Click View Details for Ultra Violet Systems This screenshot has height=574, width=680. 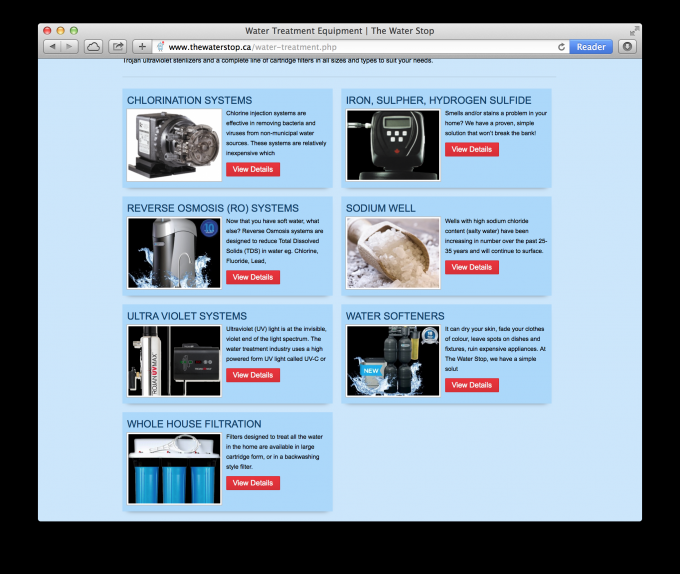click(x=253, y=375)
